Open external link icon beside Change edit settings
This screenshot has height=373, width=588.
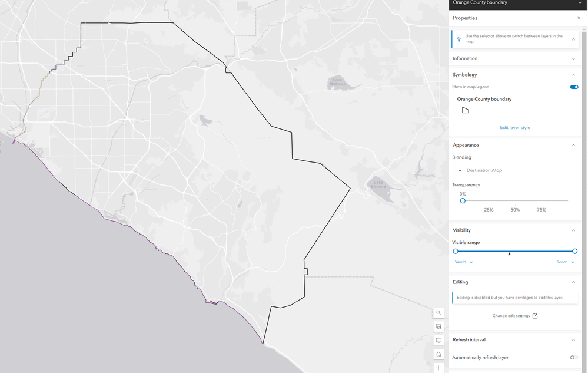[x=535, y=316]
